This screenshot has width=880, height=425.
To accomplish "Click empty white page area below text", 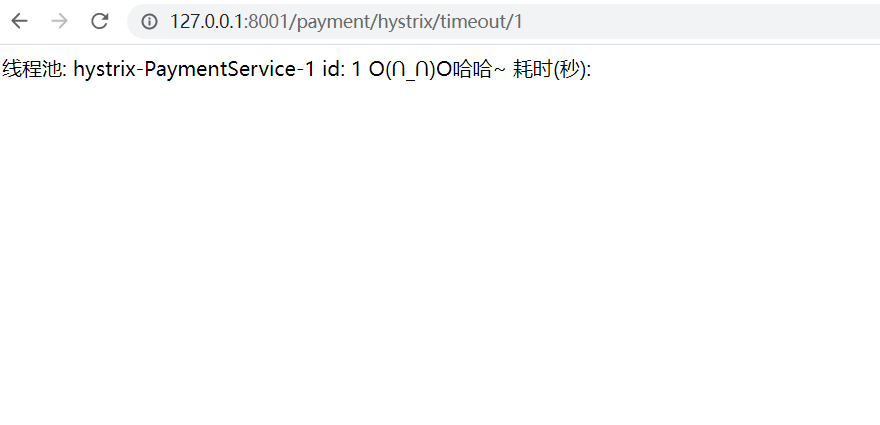I will tap(440, 253).
